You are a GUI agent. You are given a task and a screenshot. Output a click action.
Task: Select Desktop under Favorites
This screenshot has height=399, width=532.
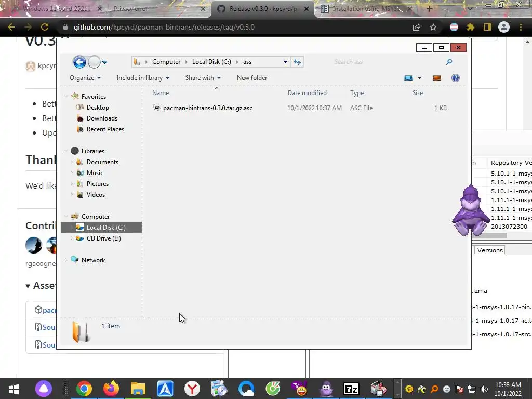click(x=98, y=108)
